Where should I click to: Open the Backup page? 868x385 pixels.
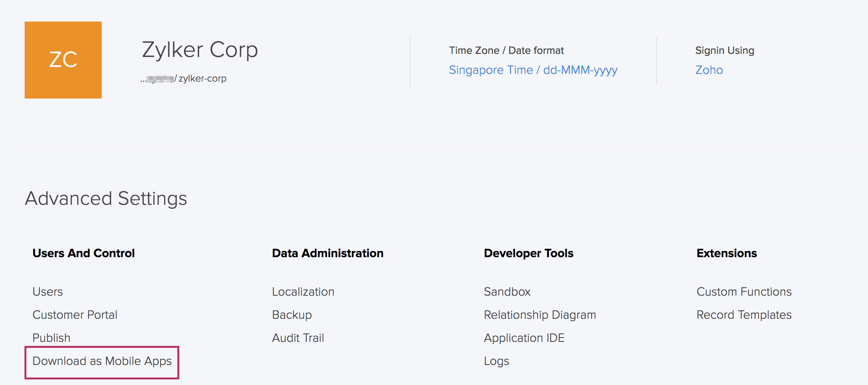292,315
